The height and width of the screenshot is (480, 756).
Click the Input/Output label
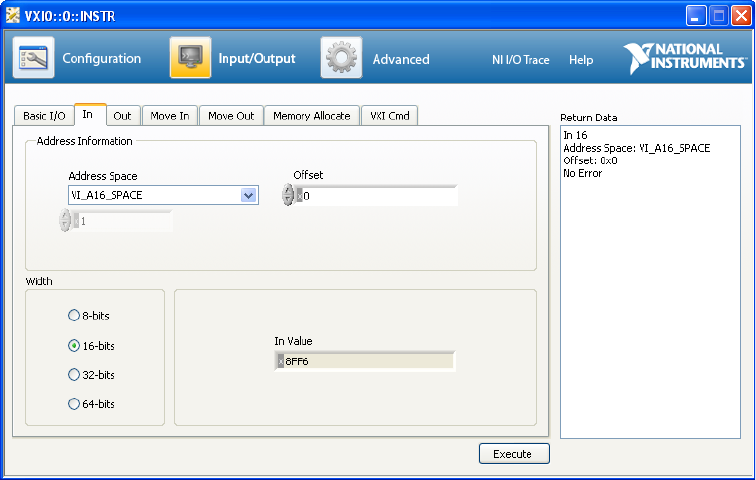pyautogui.click(x=257, y=58)
